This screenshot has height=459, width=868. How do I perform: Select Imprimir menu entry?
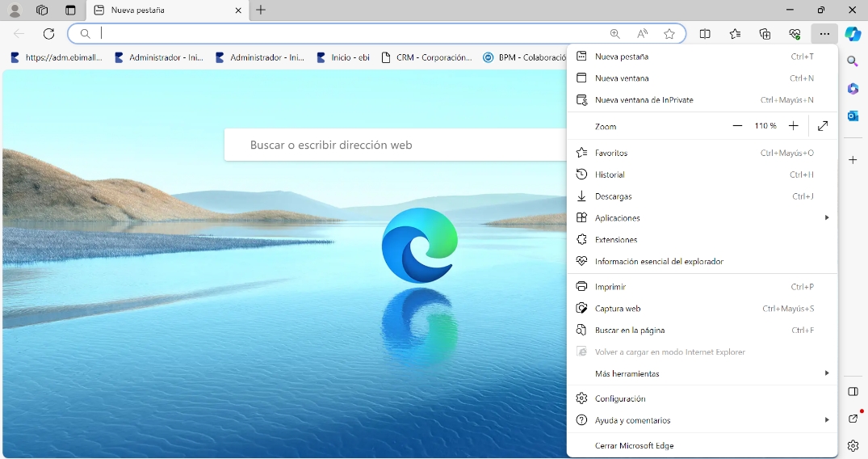[x=702, y=287]
